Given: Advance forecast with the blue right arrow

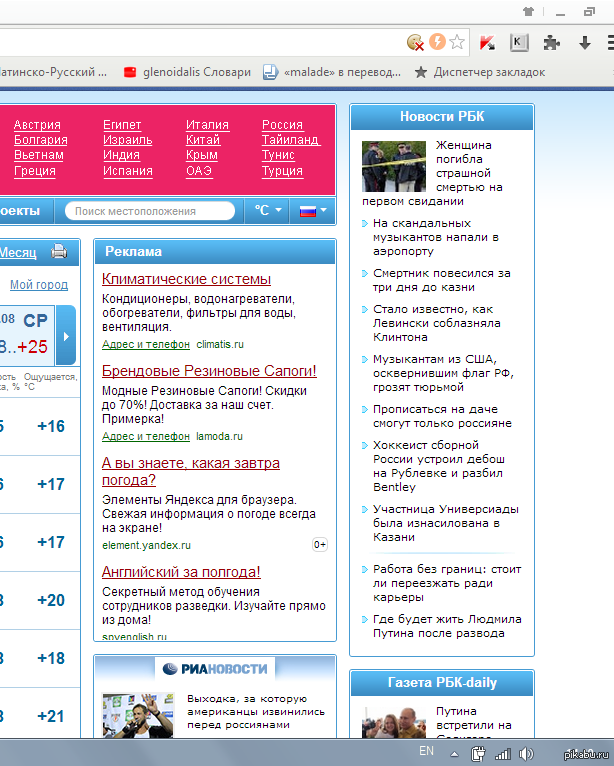Looking at the screenshot, I should click(x=66, y=336).
